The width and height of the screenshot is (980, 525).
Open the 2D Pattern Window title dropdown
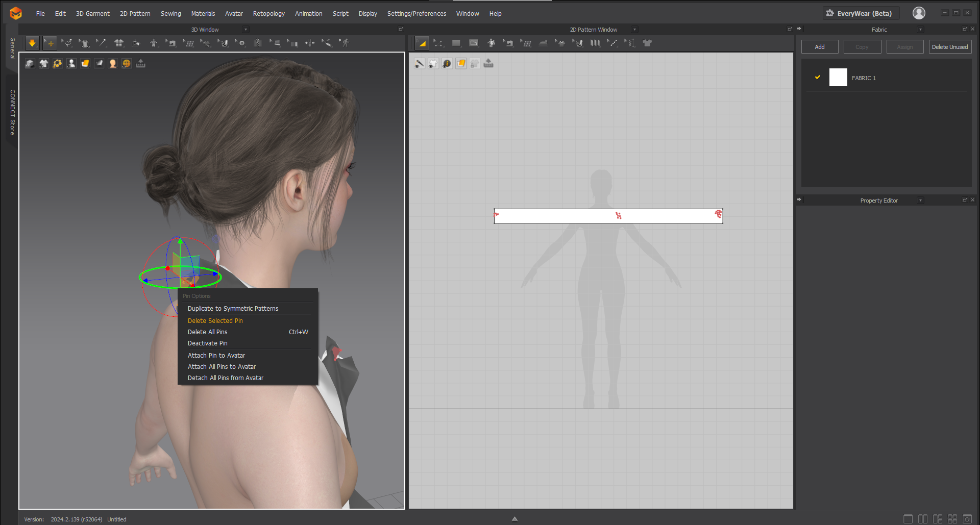coord(634,30)
